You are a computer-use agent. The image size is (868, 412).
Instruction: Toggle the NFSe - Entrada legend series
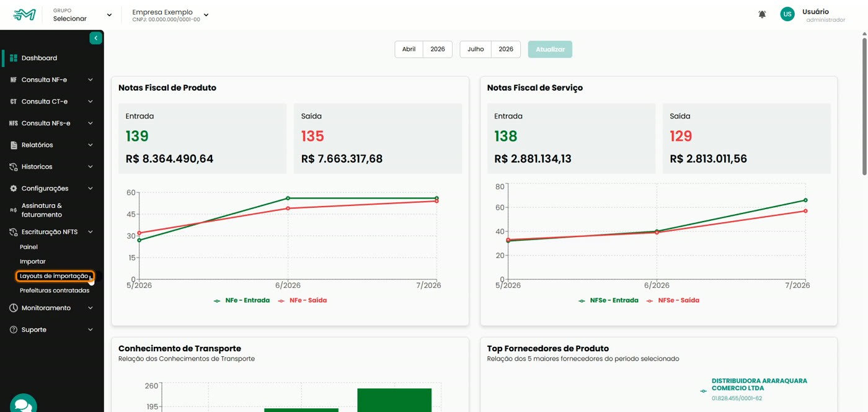click(608, 300)
